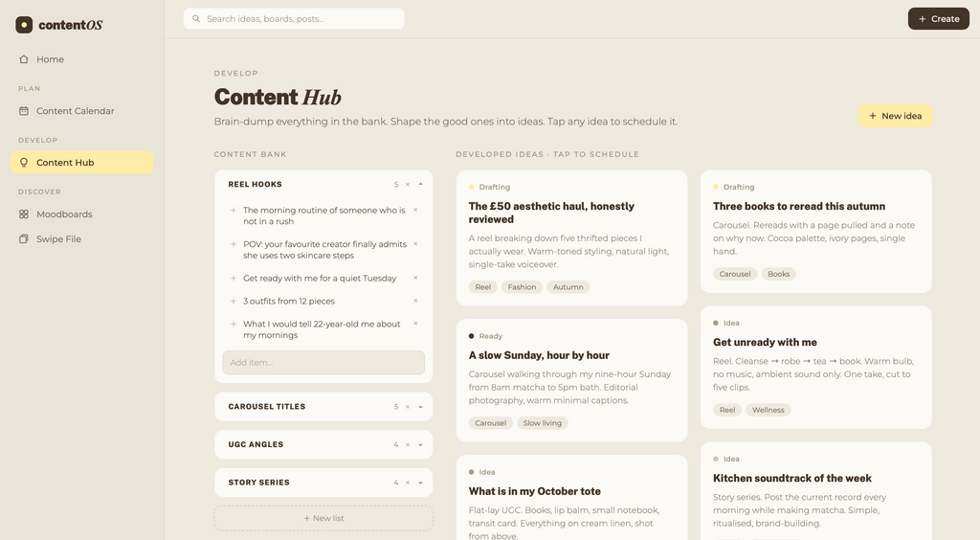
Task: Click plus next to 'The morning routine' hook
Action: [234, 210]
